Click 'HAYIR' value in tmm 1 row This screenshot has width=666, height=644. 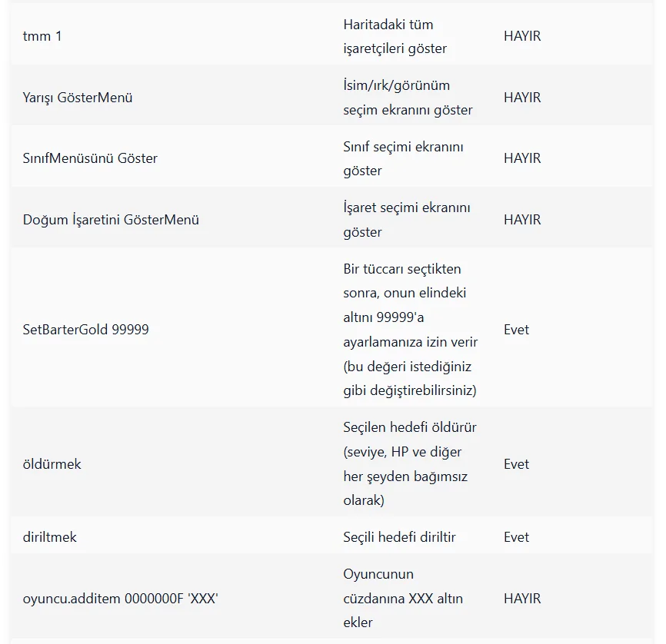coord(522,36)
